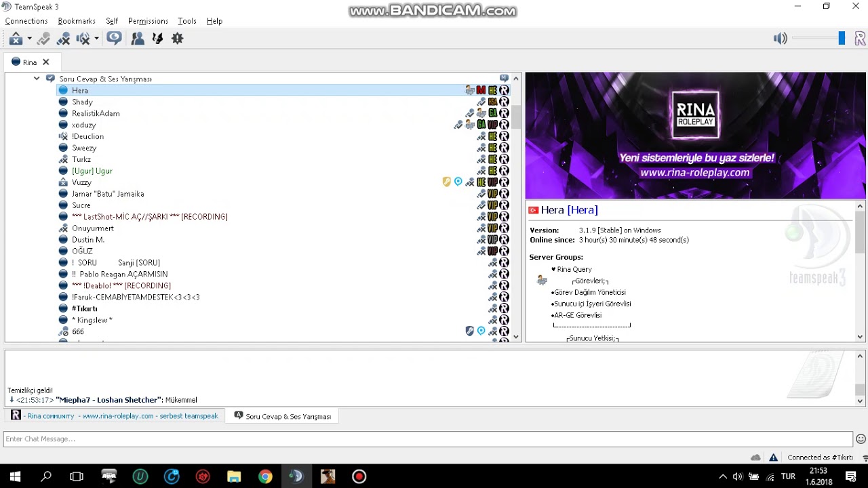Click the blue shield badge on the 666 row

[x=469, y=331]
